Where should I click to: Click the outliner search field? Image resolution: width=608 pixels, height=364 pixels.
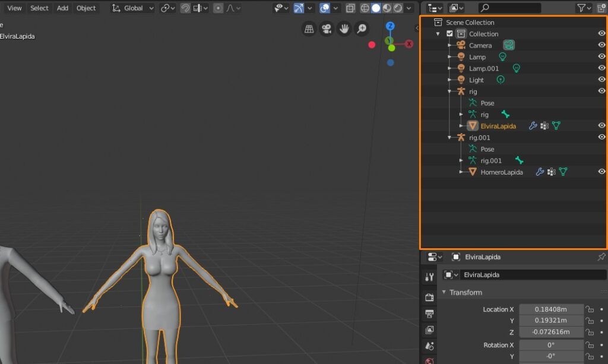[x=509, y=8]
